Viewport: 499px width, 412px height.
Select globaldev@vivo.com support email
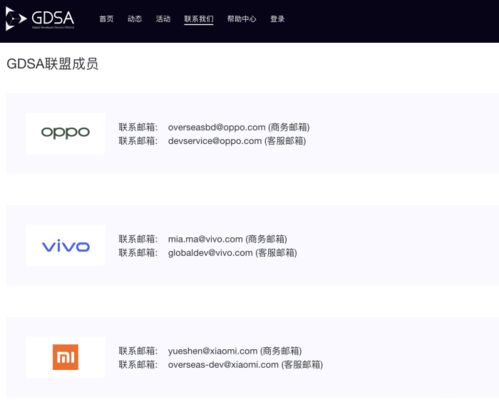(210, 253)
